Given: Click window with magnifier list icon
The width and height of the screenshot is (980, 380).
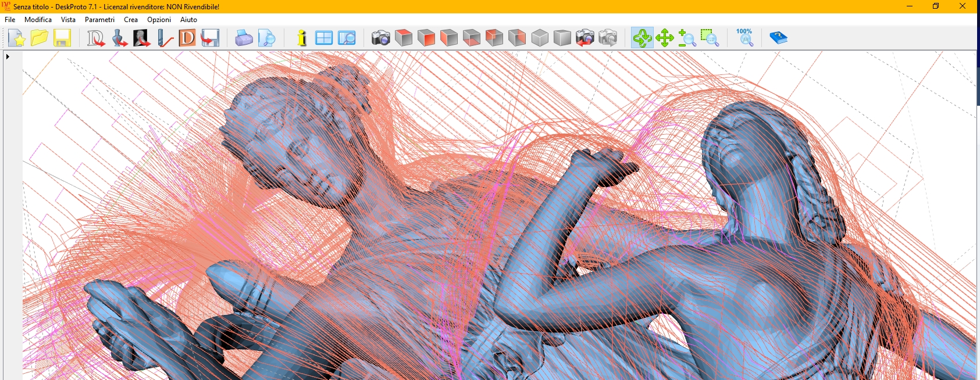Looking at the screenshot, I should (347, 38).
